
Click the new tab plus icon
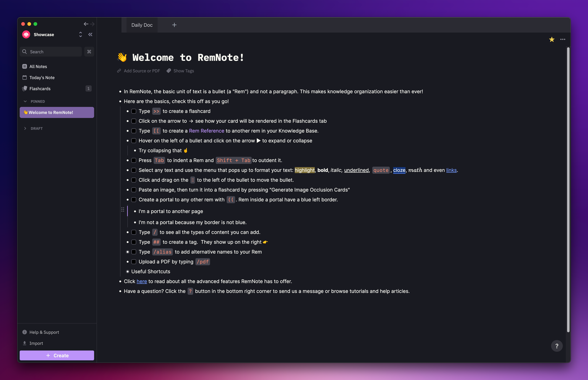coord(174,25)
